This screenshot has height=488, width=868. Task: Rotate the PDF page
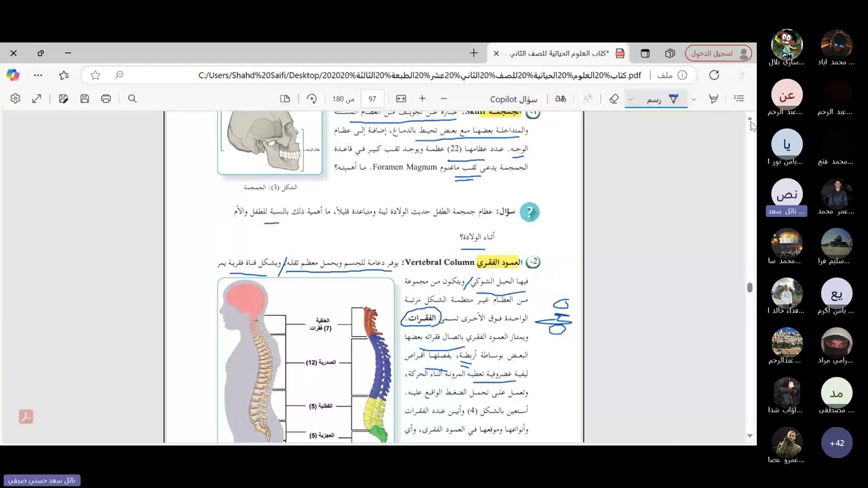pos(311,99)
